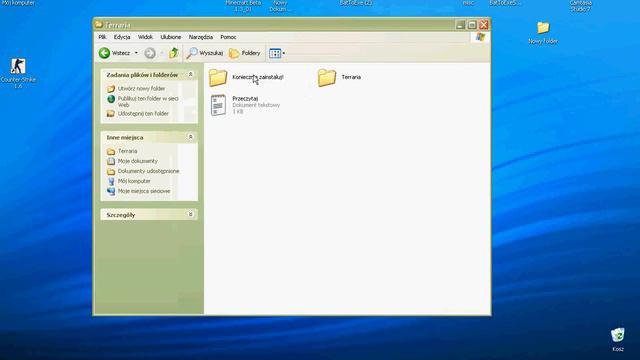The width and height of the screenshot is (640, 360).
Task: Open the Edycja menu
Action: point(122,37)
